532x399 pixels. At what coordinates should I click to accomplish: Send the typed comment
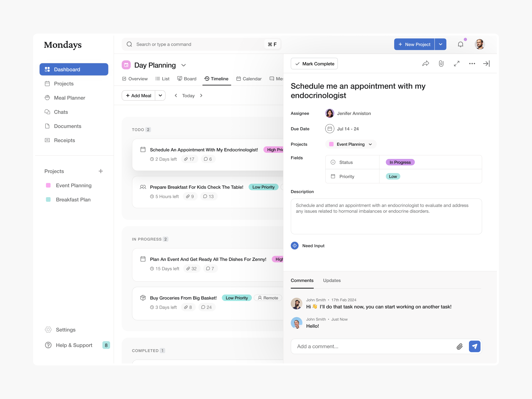(x=474, y=346)
